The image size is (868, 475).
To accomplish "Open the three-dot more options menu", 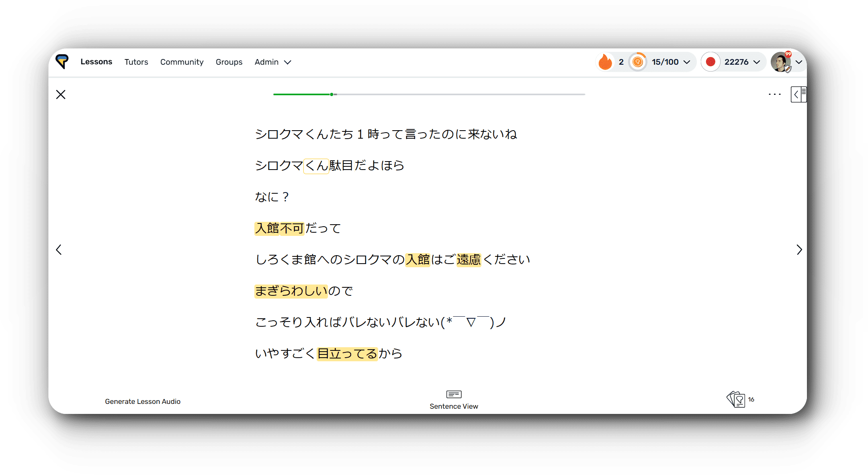I will pyautogui.click(x=774, y=94).
